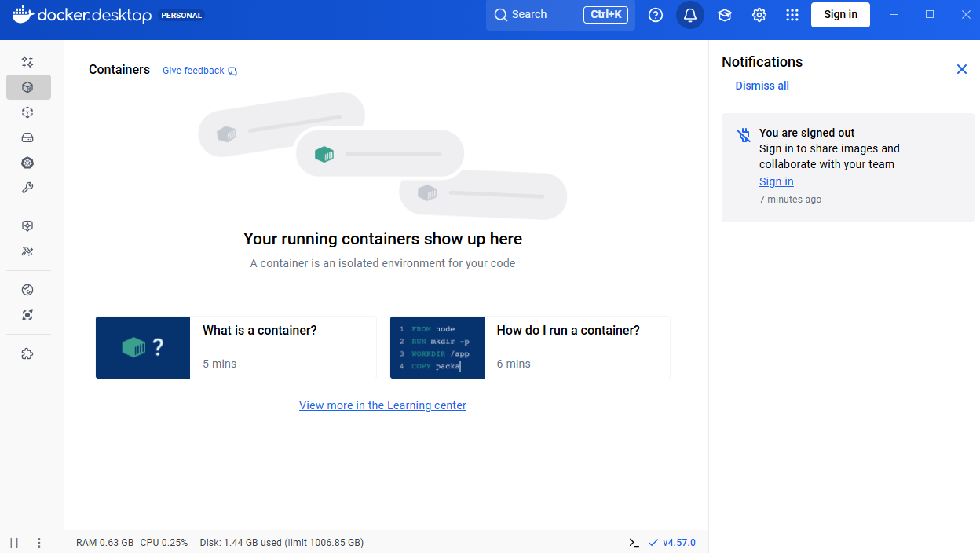Screen dimensions: 980x553
Task: Click 'Your running containers show up here' heading
Action: [382, 239]
